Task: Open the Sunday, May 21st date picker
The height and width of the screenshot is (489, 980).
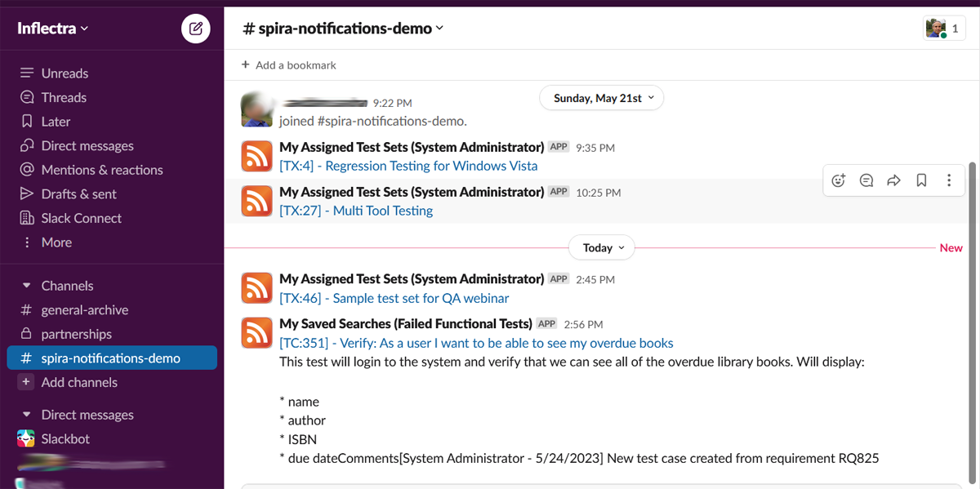Action: [x=602, y=98]
